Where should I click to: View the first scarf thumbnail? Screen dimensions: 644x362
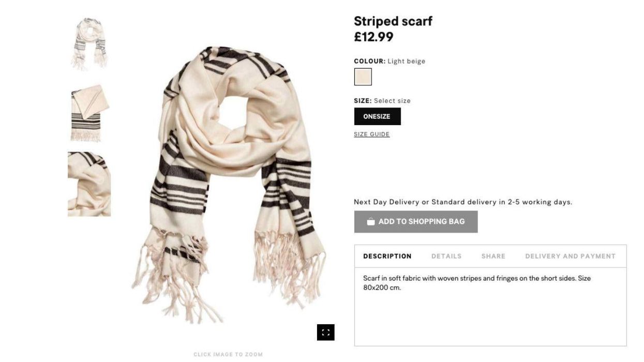89,44
